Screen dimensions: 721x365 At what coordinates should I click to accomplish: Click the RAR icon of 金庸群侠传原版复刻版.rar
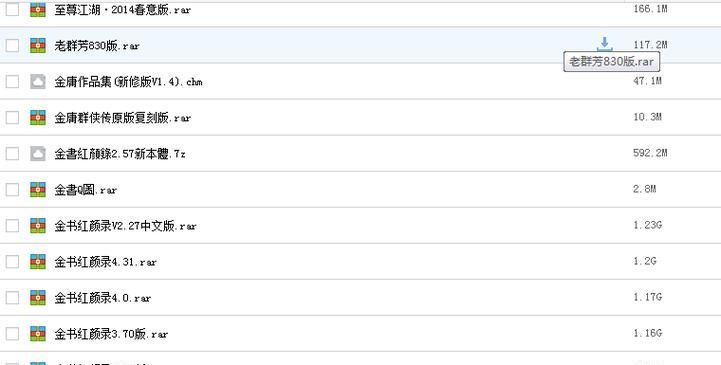38,118
